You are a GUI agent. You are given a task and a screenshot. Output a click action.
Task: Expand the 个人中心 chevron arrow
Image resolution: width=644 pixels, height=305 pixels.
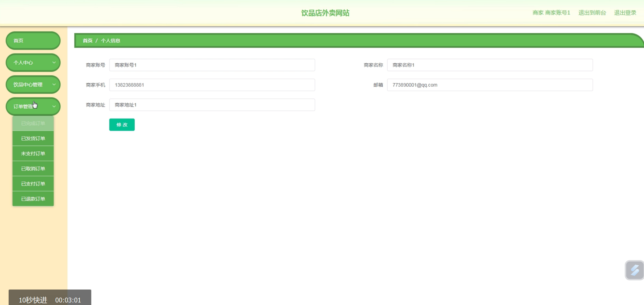coord(54,62)
